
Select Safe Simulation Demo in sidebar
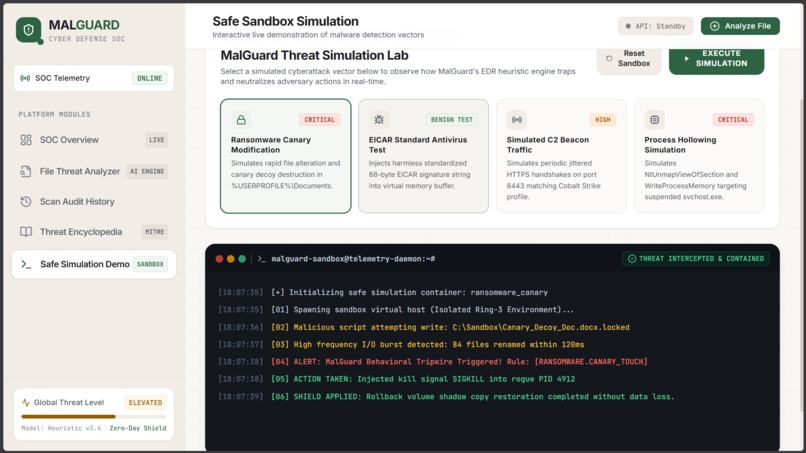tap(94, 264)
